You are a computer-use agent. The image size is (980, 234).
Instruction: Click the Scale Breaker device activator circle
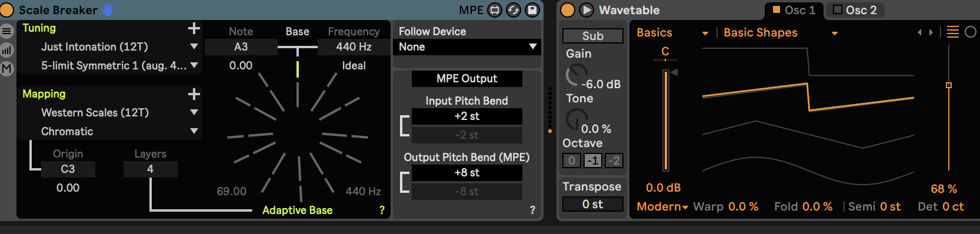click(7, 10)
